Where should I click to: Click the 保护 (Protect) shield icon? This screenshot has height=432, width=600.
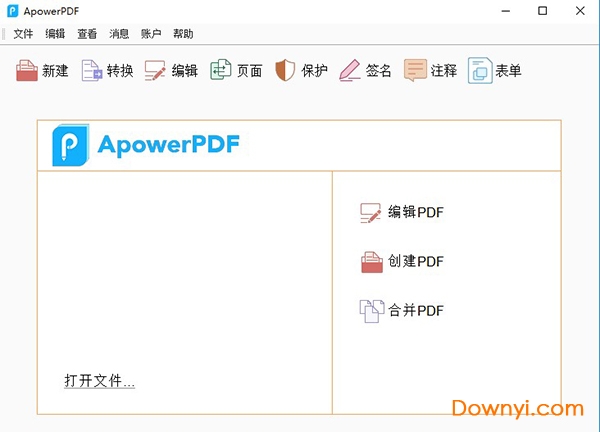(285, 70)
